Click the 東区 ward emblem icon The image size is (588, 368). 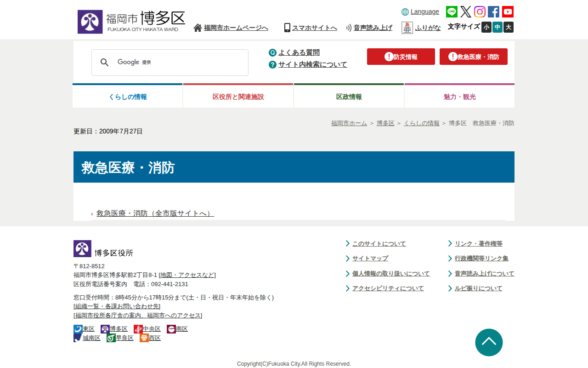pyautogui.click(x=78, y=329)
